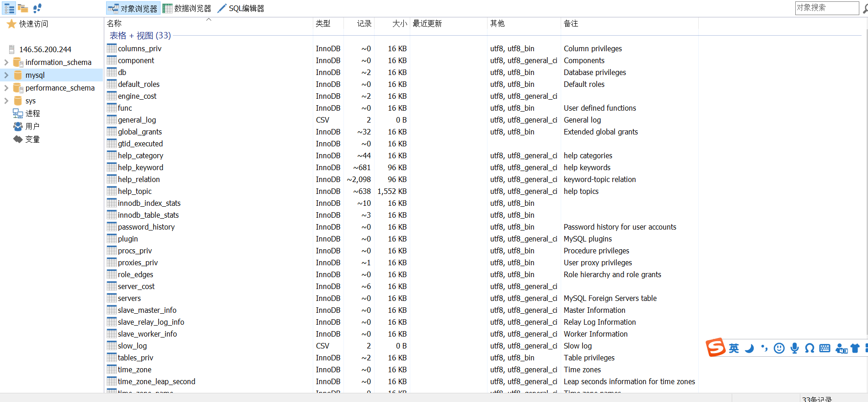Switch to 数据浏览器 tab
Image resolution: width=868 pixels, height=402 pixels.
pyautogui.click(x=188, y=8)
